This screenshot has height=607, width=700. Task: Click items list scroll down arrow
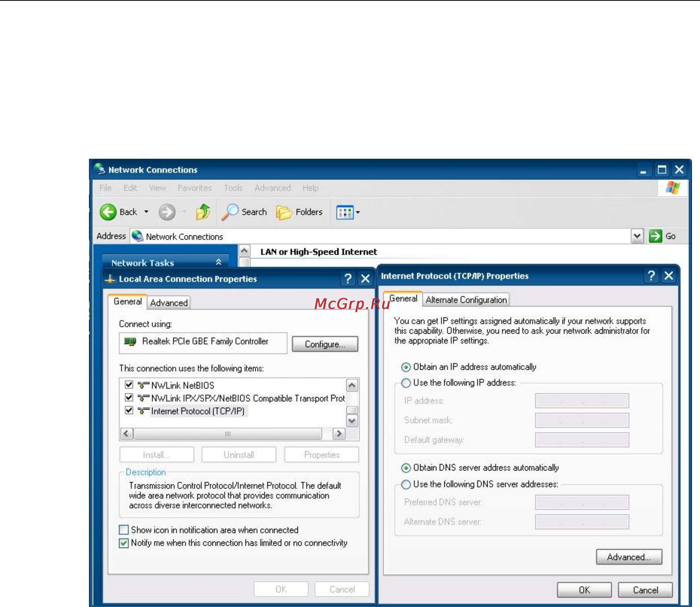(x=352, y=421)
